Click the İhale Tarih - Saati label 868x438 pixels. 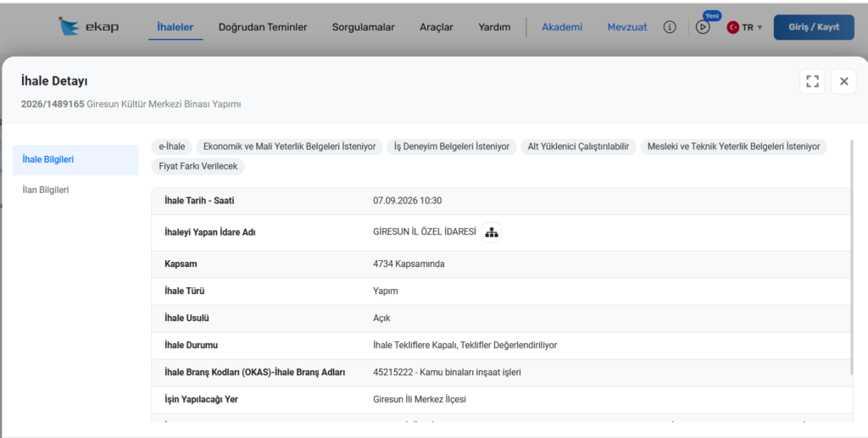199,201
